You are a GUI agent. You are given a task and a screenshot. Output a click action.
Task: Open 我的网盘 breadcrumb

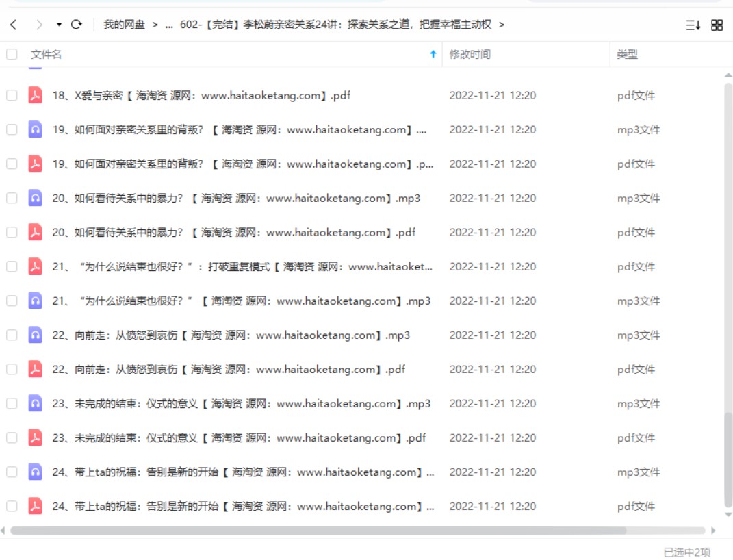coord(125,25)
